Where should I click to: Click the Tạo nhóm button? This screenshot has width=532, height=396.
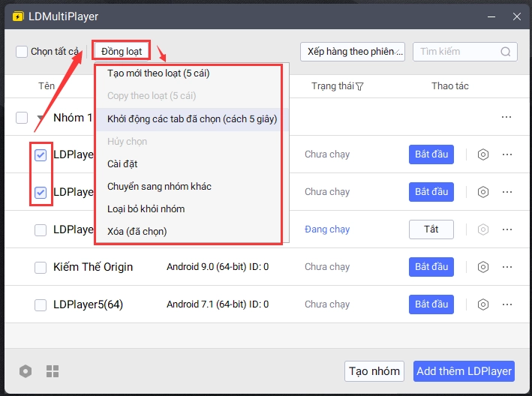374,371
